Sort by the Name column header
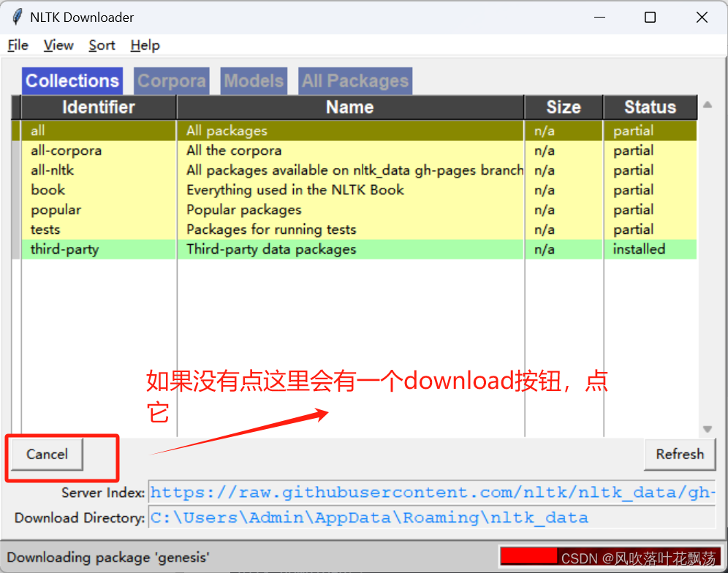This screenshot has width=728, height=573. (350, 107)
